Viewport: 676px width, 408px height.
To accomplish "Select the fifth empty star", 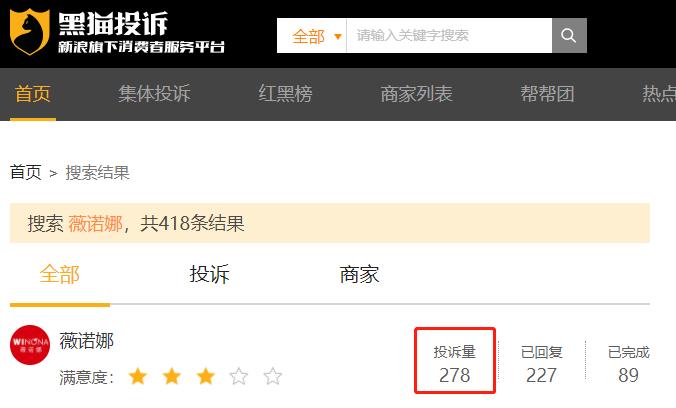I will (x=273, y=376).
